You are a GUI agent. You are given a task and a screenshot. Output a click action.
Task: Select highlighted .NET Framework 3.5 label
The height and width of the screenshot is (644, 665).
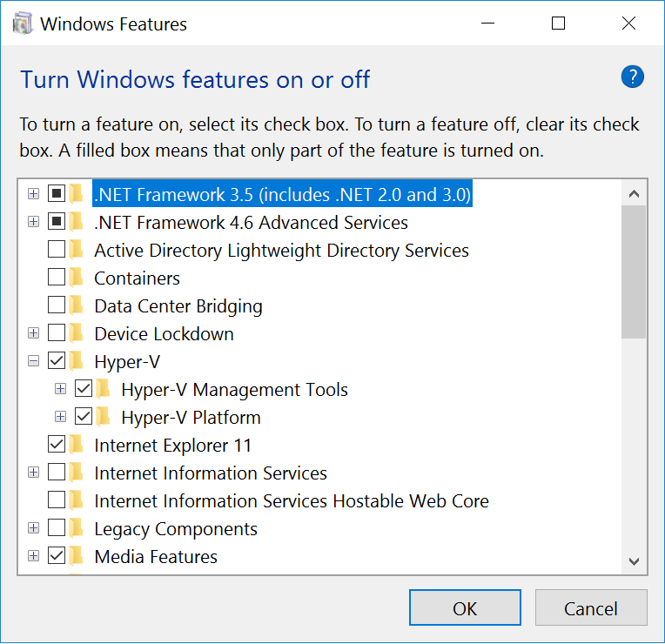pyautogui.click(x=283, y=195)
